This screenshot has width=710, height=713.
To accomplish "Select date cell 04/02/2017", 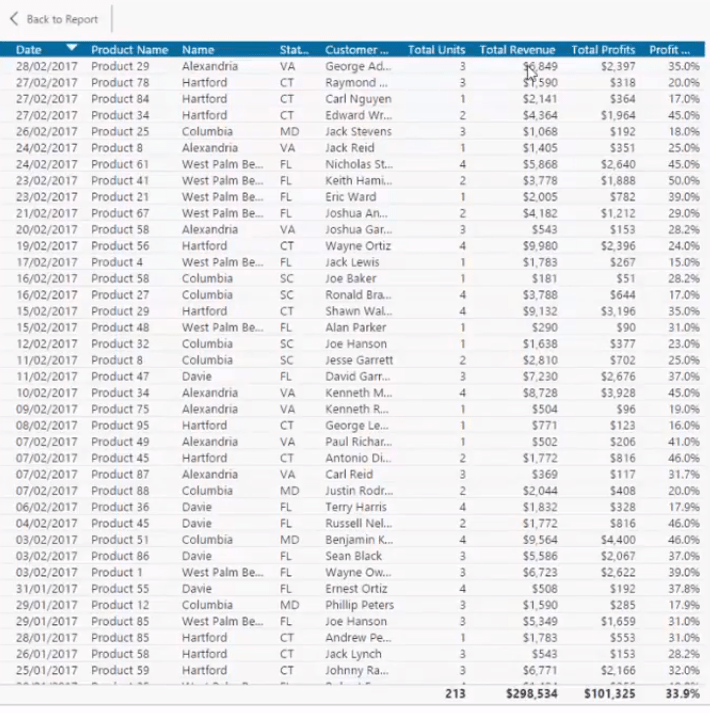I will pyautogui.click(x=47, y=524).
